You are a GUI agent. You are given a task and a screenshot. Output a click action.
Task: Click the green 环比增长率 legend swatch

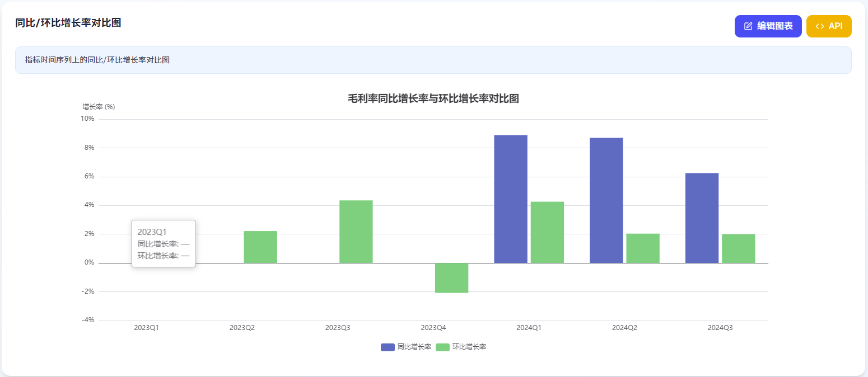click(442, 347)
